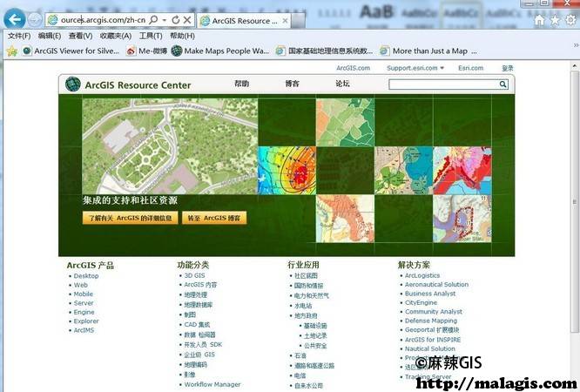580x392 pixels.
Task: Open the Me-微博 bookmark
Action: tap(146, 51)
